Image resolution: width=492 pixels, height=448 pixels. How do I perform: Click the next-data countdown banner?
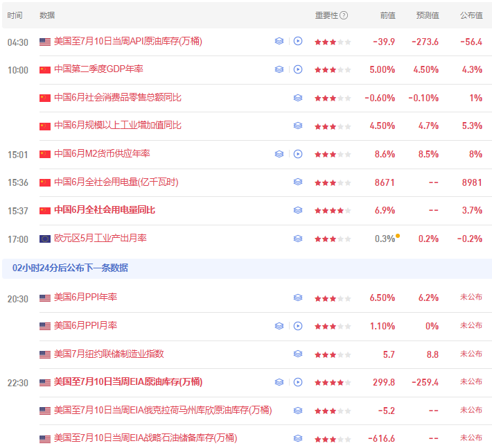(247, 268)
